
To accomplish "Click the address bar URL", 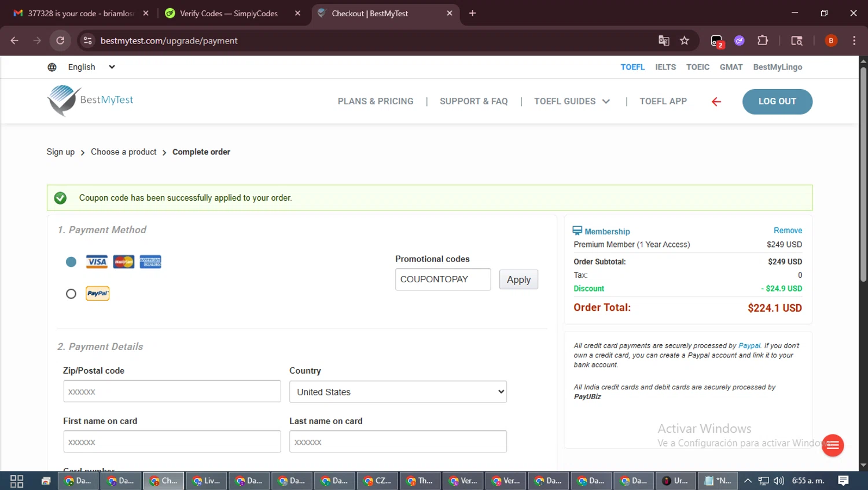I will tap(169, 40).
